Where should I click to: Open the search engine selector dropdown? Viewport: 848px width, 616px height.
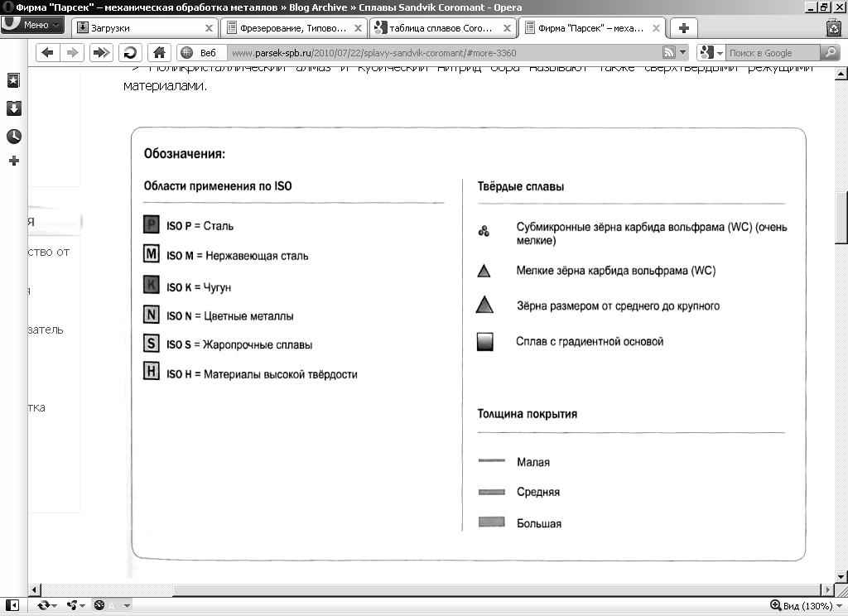click(711, 52)
